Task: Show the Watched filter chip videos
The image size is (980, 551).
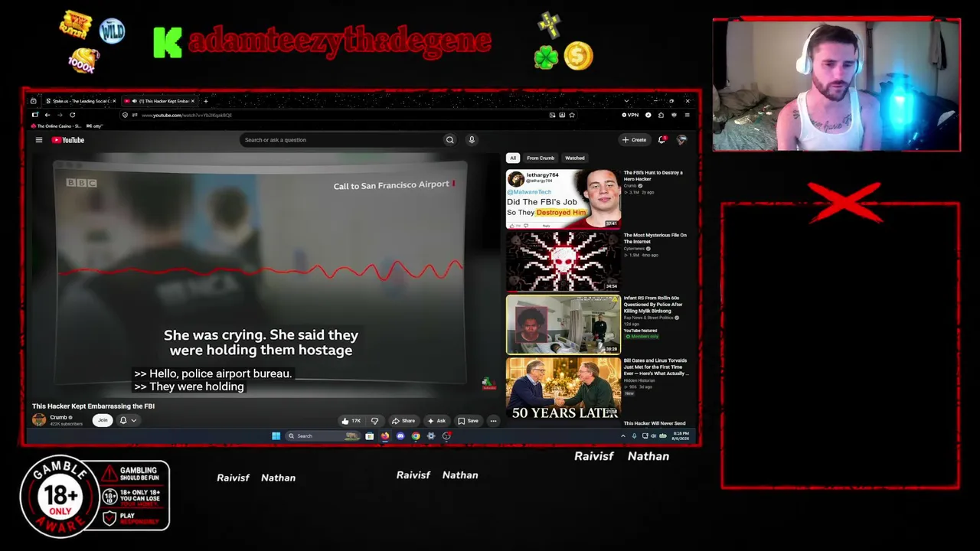Action: click(x=575, y=158)
